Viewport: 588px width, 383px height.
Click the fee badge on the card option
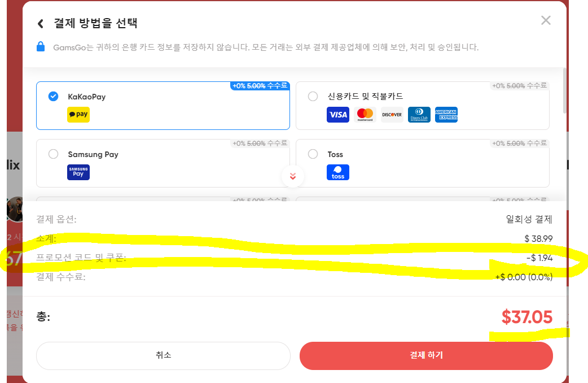click(519, 86)
